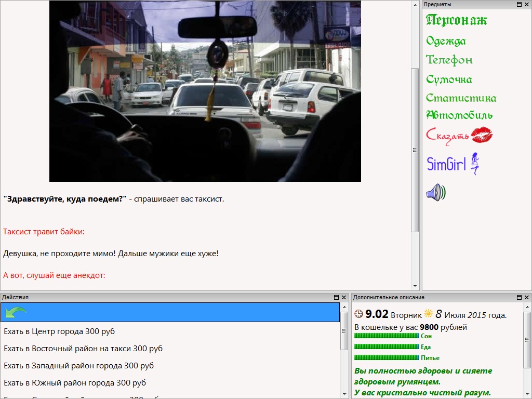Select Ехать в Центр города 300 руб

[59, 331]
